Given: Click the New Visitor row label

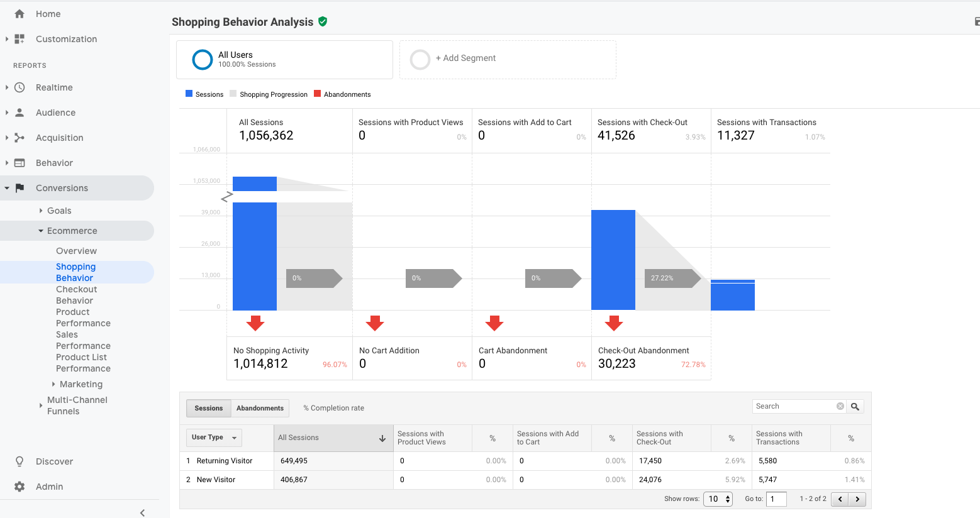Looking at the screenshot, I should point(216,480).
